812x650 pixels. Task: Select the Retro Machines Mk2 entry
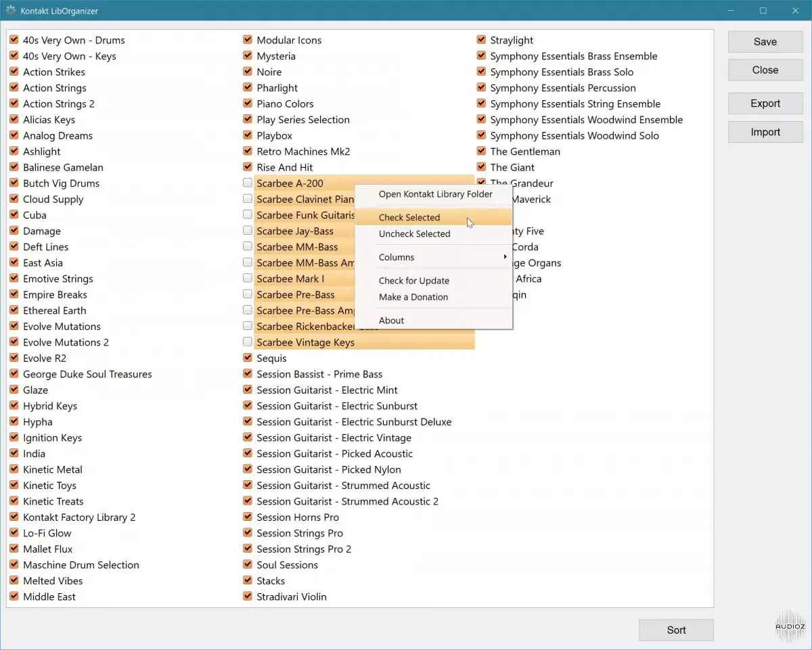point(303,152)
